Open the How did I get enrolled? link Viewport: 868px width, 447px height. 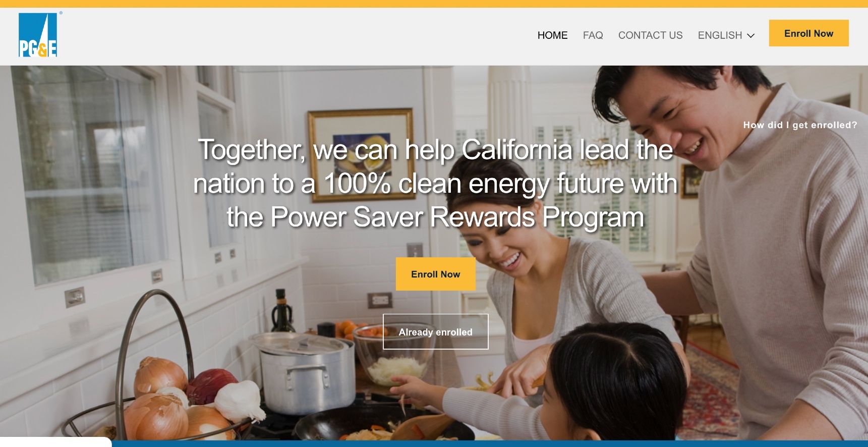(x=800, y=125)
